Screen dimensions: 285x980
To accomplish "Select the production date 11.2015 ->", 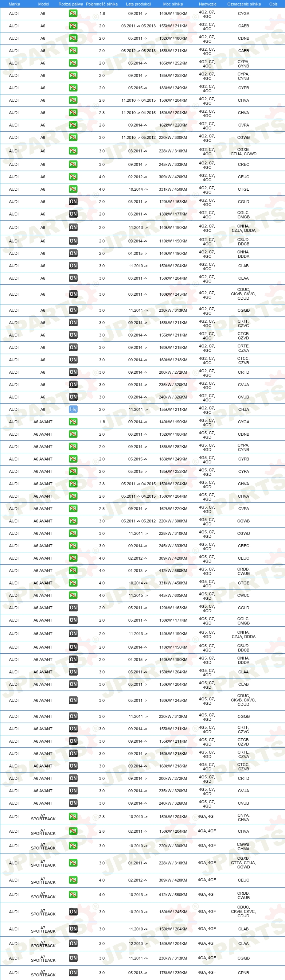I will click(138, 595).
